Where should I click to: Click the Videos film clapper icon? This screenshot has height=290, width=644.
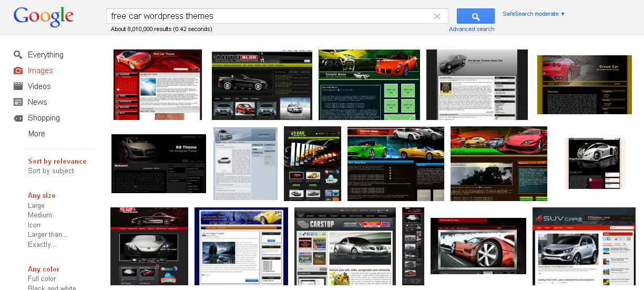point(18,86)
